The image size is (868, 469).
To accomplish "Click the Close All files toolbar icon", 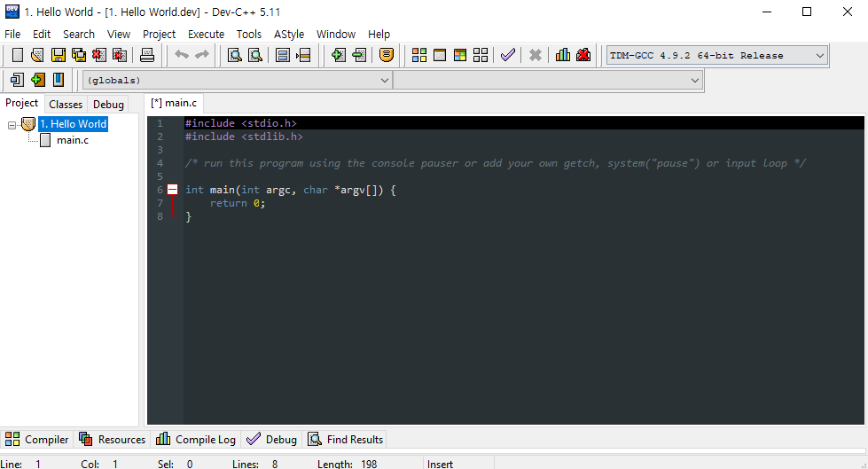I will 120,55.
